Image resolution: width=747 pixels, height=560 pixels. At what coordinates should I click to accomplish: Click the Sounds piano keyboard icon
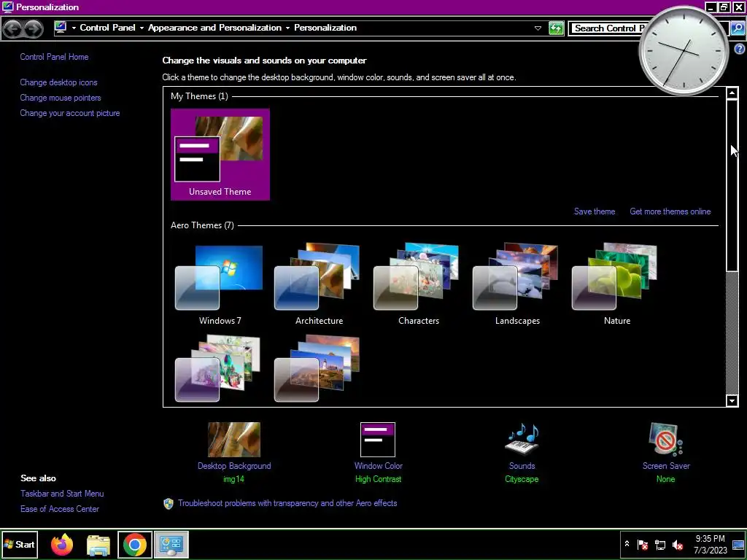click(x=522, y=440)
